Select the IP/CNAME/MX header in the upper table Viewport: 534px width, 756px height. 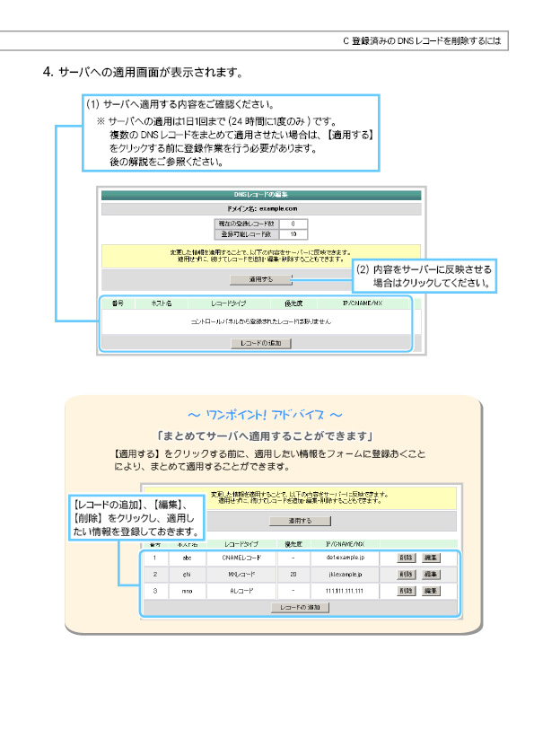[363, 303]
